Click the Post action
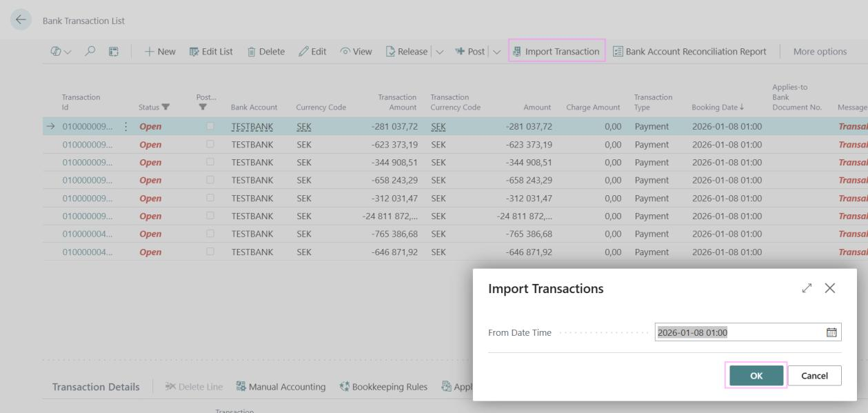 pyautogui.click(x=470, y=52)
